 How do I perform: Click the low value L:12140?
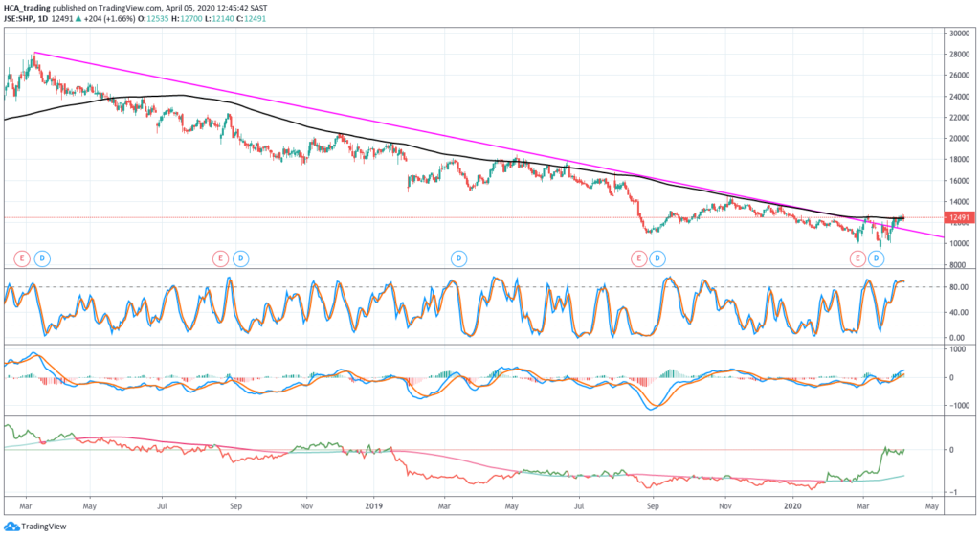point(218,19)
